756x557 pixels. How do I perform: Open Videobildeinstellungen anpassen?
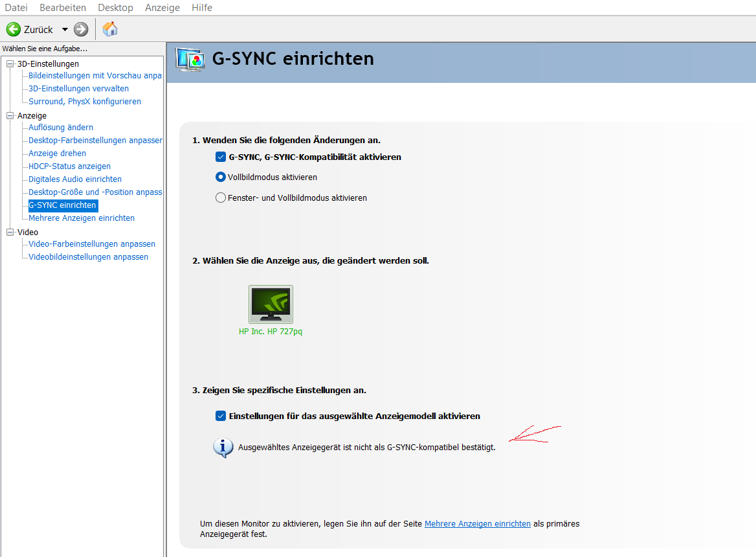pyautogui.click(x=88, y=257)
